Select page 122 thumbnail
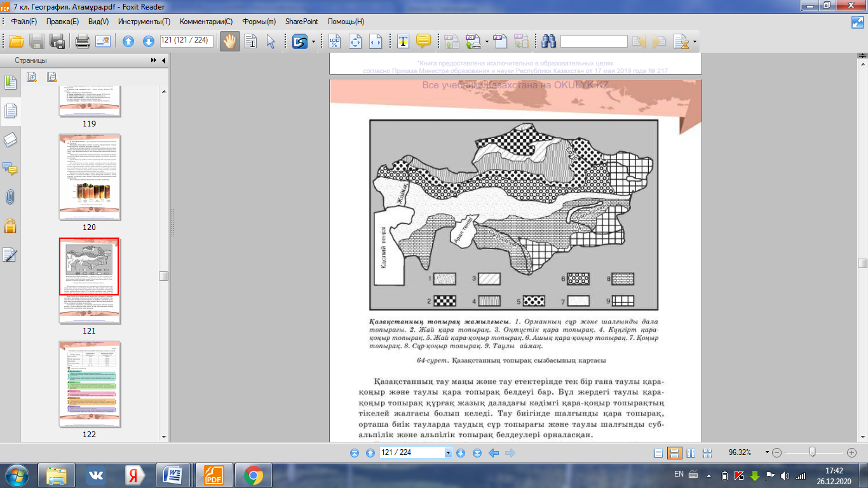Viewport: 868px width, 488px height. 89,384
